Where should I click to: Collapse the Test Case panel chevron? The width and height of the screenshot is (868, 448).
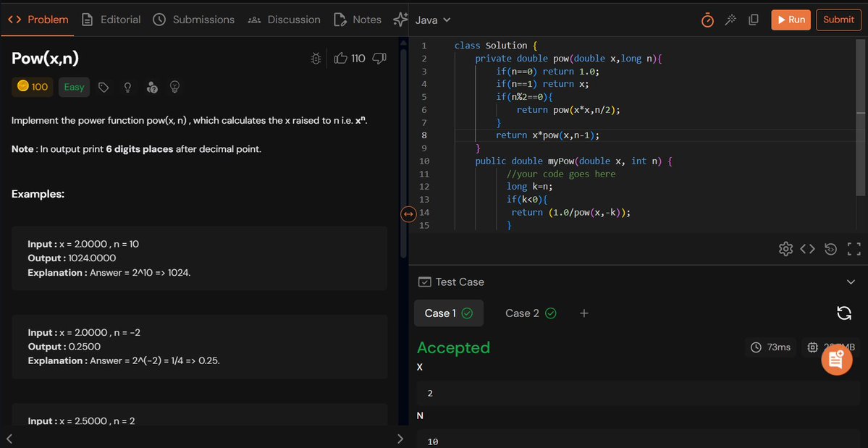pos(851,282)
